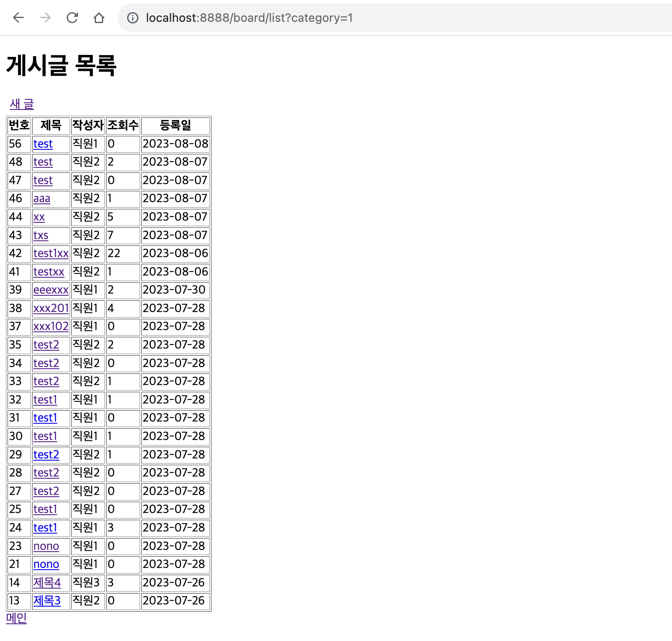Screen dimensions: 672x641
Task: Click the view count 22 cell
Action: coord(123,253)
